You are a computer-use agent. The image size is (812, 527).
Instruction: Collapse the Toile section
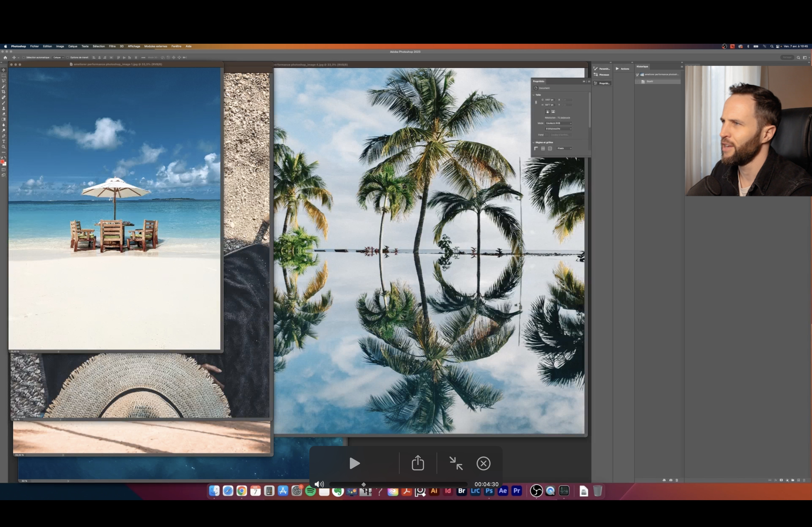click(x=534, y=95)
